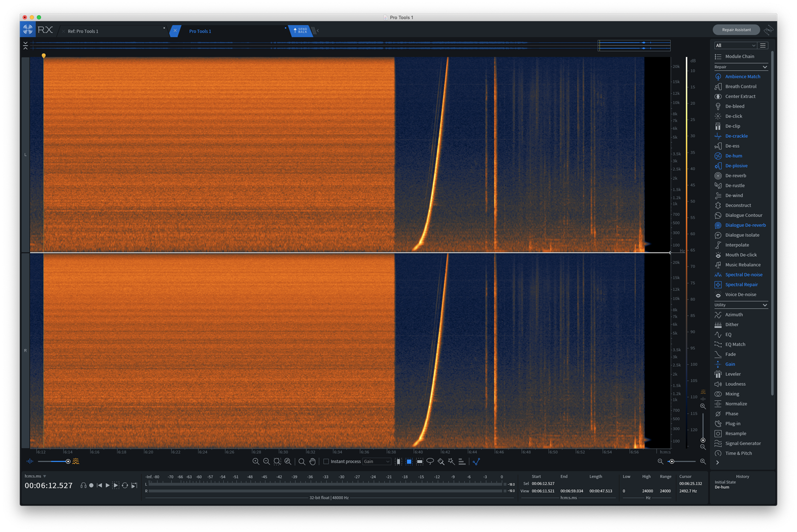Image resolution: width=797 pixels, height=532 pixels.
Task: Collapse the Repair module section
Action: (x=765, y=67)
